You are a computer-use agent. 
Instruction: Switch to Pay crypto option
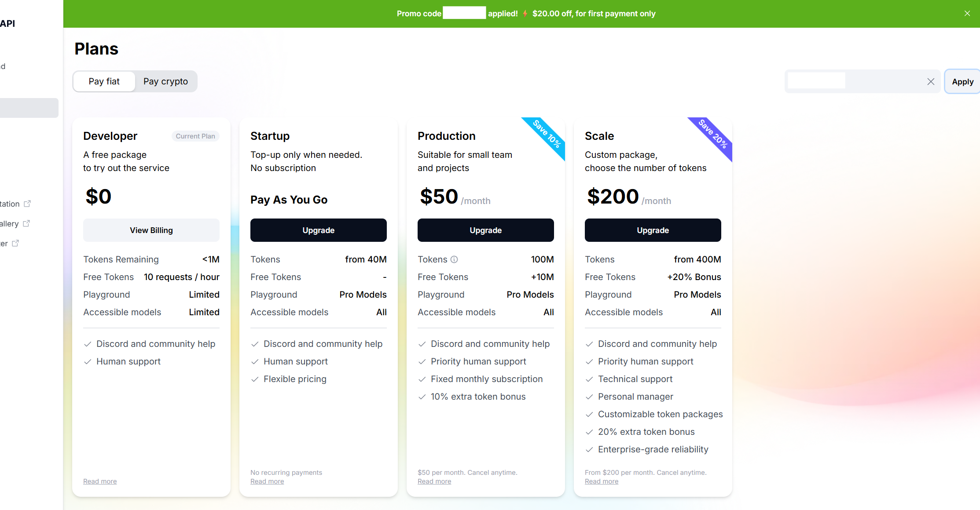click(x=165, y=81)
